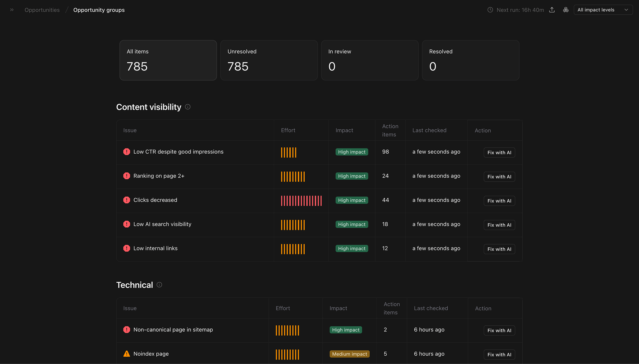
Task: Expand the collapsed sidebar with double-chevron icon
Action: coord(12,10)
